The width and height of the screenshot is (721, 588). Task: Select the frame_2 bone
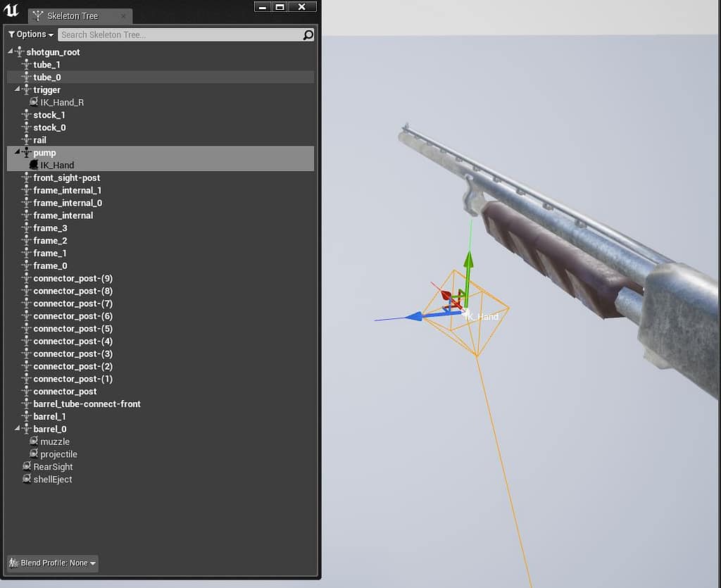point(50,240)
